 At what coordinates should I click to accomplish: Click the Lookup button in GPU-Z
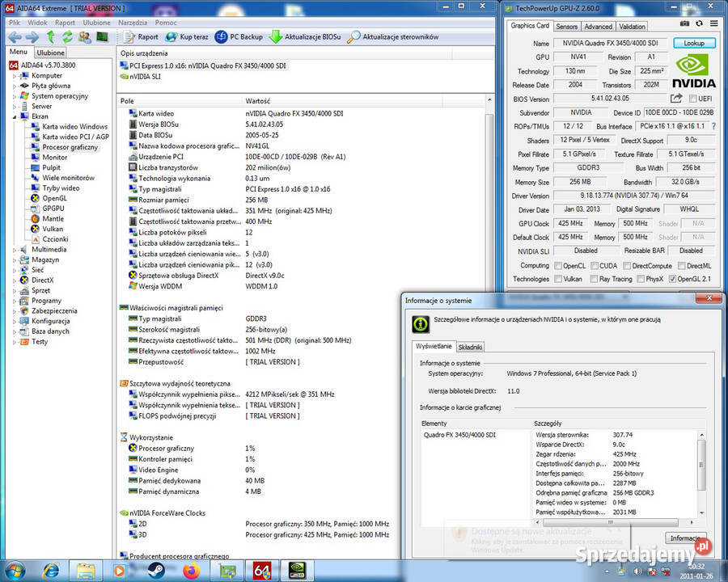click(694, 43)
